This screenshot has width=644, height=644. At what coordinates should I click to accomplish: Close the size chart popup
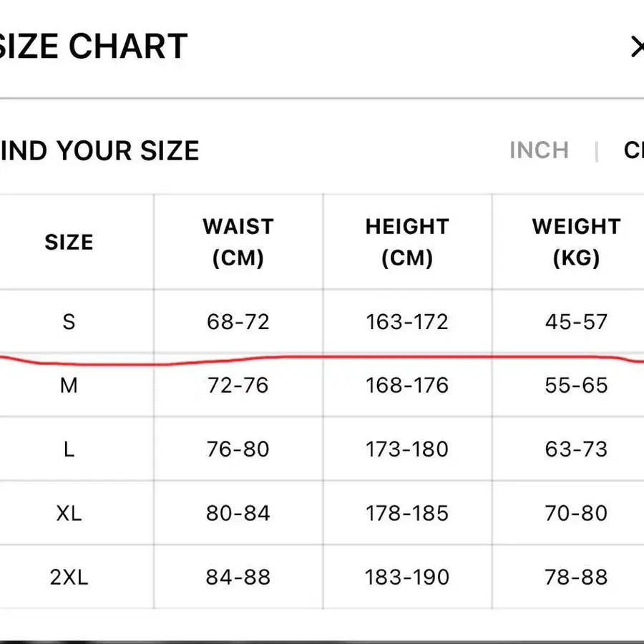pos(636,47)
